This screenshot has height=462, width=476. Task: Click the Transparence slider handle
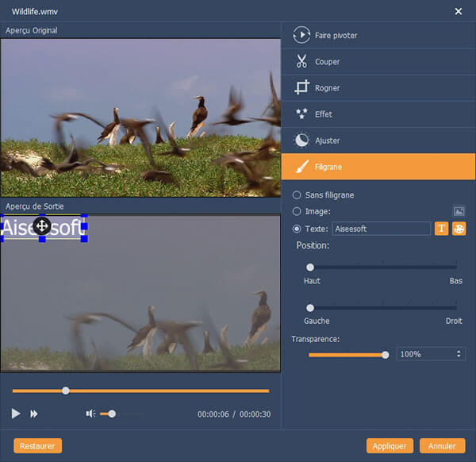[386, 355]
